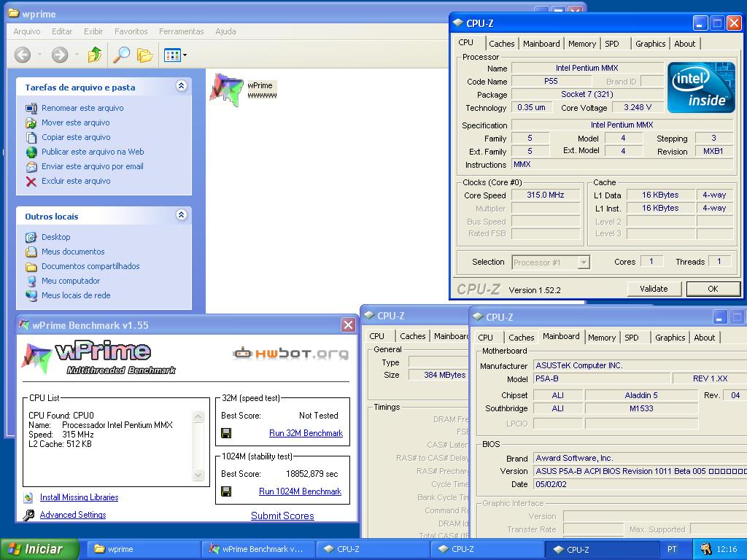Click the Documentos compartilhados folder icon

(31, 267)
